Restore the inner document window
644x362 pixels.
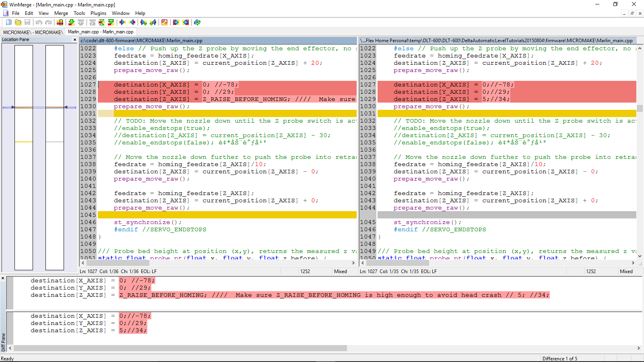pyautogui.click(x=632, y=13)
